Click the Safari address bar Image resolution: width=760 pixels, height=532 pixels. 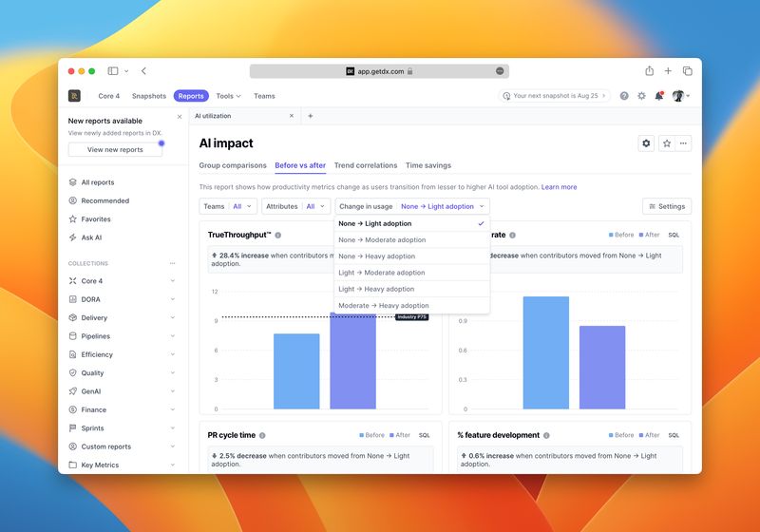379,71
